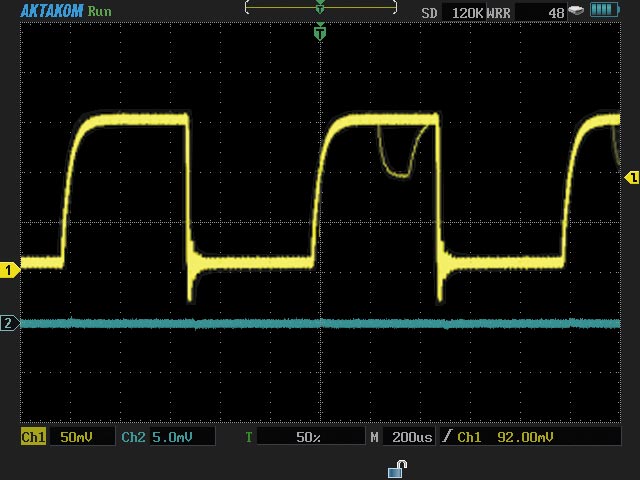Click the SD sampling mode indicator
Image resolution: width=640 pixels, height=480 pixels.
[429, 12]
